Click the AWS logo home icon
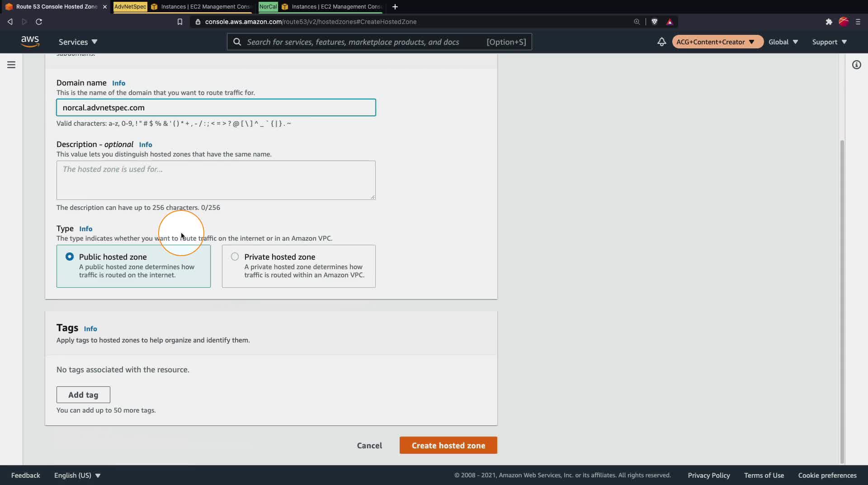 (x=30, y=42)
